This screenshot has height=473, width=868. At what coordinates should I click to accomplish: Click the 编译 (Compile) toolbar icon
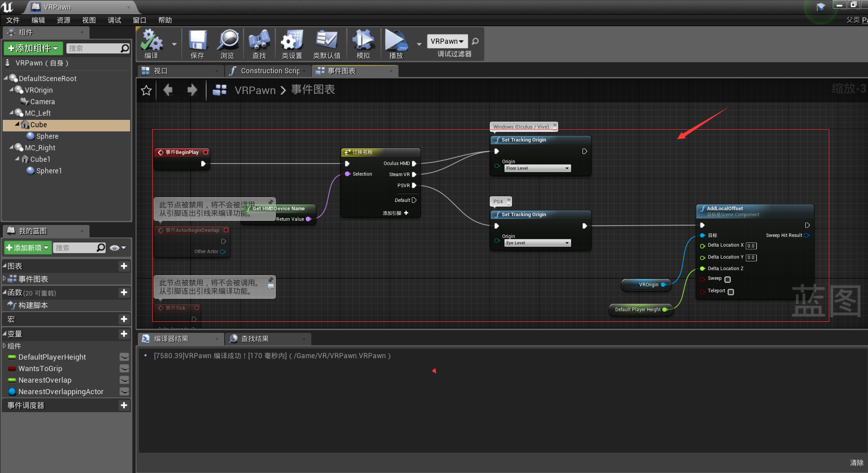coord(152,41)
